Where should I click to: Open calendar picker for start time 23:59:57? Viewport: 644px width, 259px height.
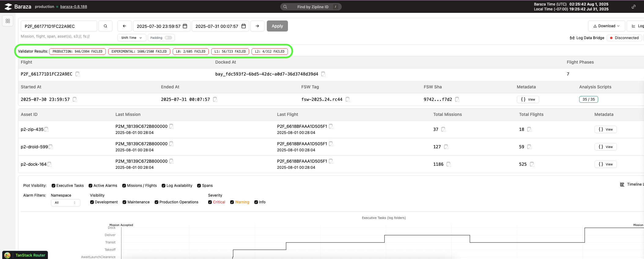185,26
